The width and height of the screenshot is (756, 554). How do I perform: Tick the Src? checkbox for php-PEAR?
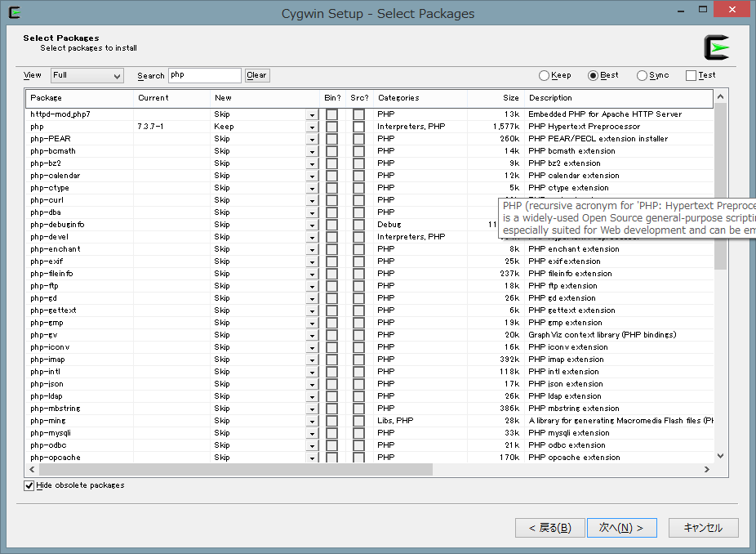tap(358, 139)
